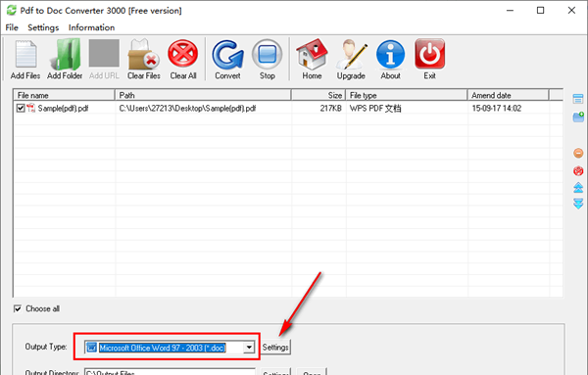
Task: Open the Output Type dropdown arrow
Action: [249, 348]
